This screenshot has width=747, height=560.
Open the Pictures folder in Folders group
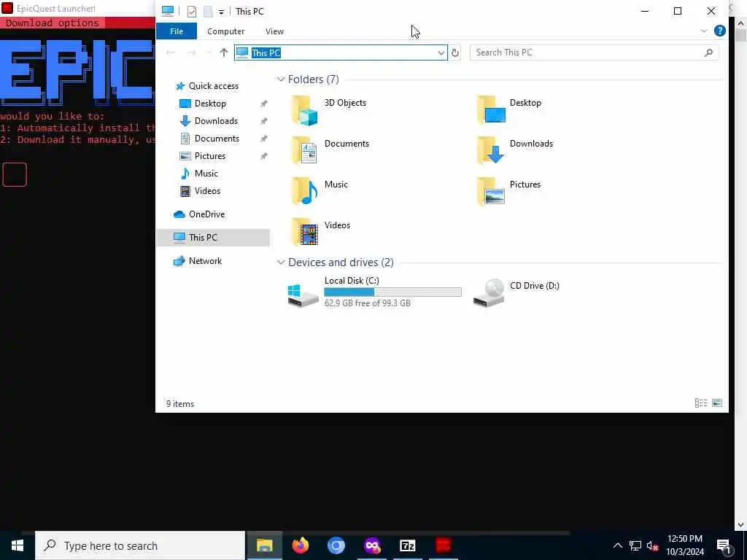tap(508, 192)
